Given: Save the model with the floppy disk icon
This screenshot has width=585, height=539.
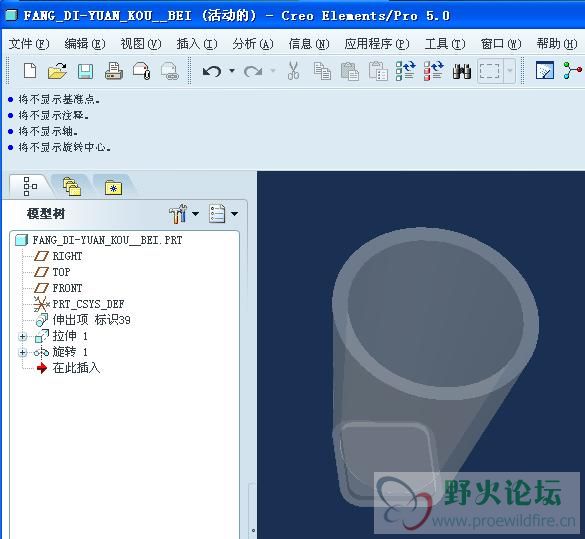Looking at the screenshot, I should pos(85,71).
